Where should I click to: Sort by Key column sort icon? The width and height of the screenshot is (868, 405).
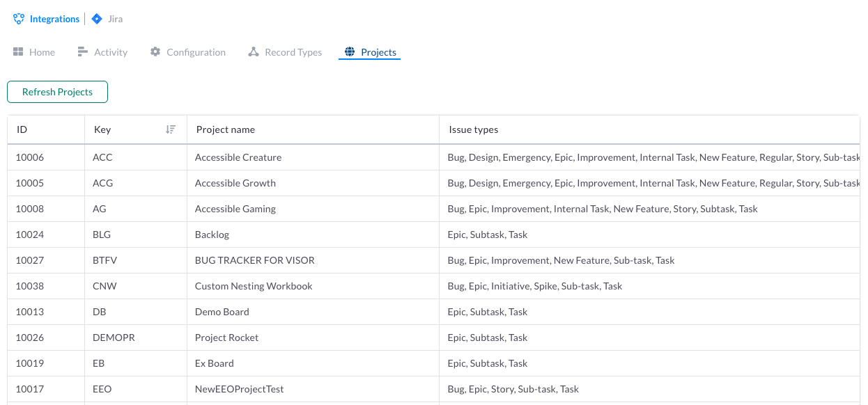click(x=171, y=129)
